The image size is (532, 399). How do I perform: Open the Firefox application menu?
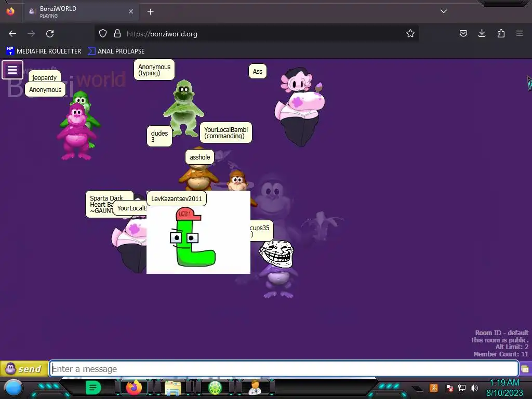[520, 33]
